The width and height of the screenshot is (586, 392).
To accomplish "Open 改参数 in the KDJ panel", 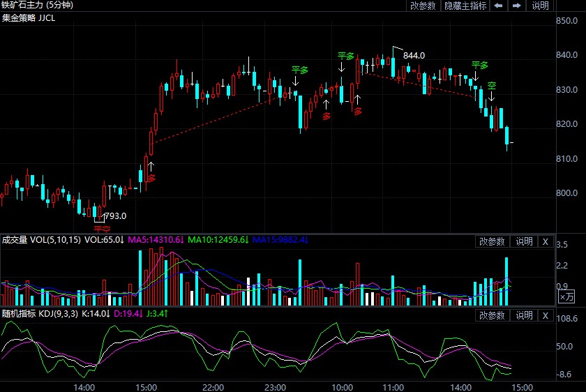I will (492, 315).
